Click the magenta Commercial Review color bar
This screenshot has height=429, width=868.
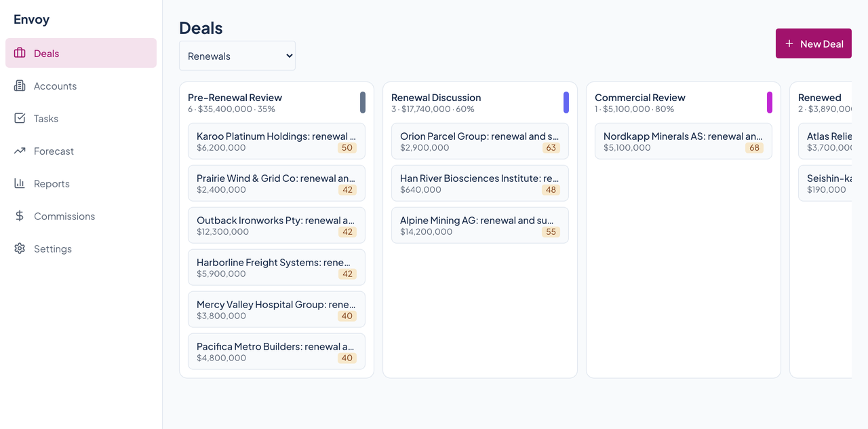(x=770, y=102)
